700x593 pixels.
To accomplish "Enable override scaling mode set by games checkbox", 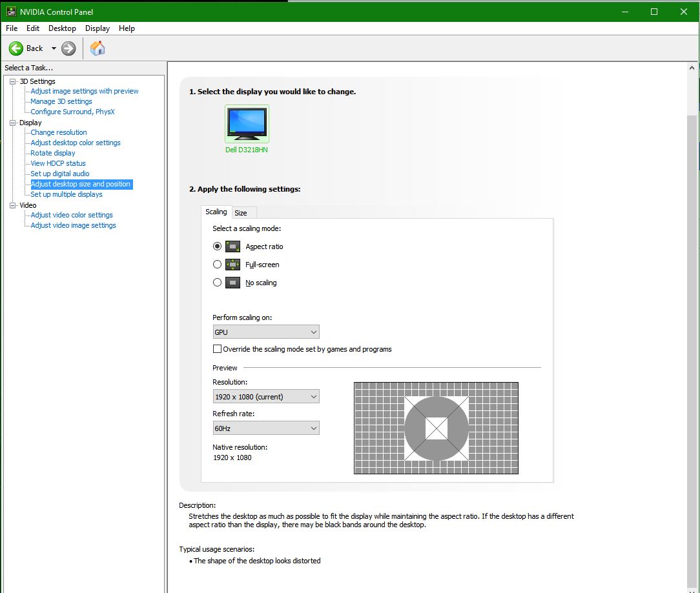I will 217,349.
